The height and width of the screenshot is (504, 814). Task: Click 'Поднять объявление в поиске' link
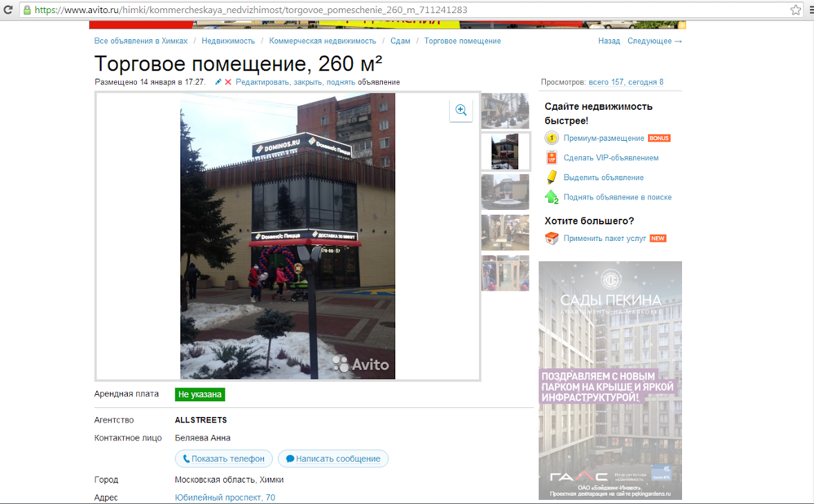[618, 197]
